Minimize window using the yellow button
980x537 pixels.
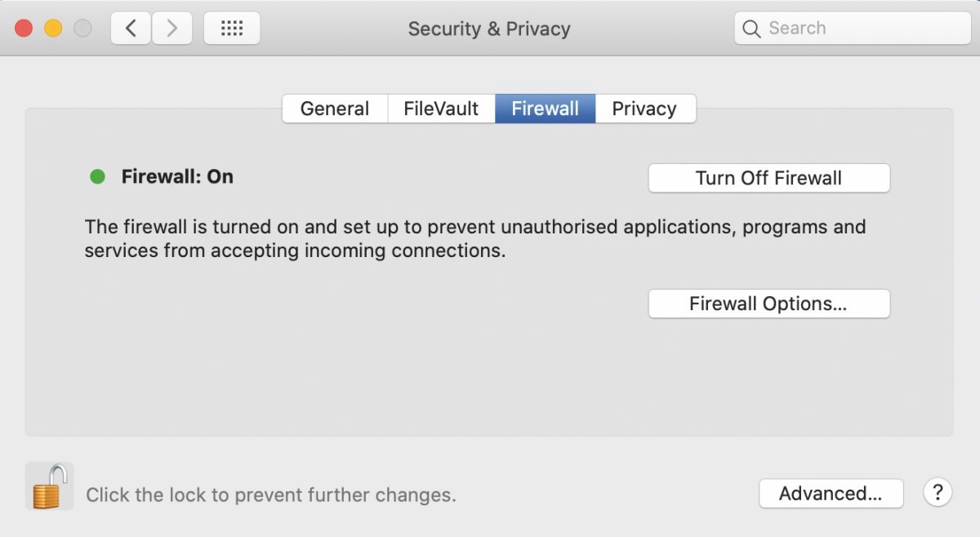[53, 29]
